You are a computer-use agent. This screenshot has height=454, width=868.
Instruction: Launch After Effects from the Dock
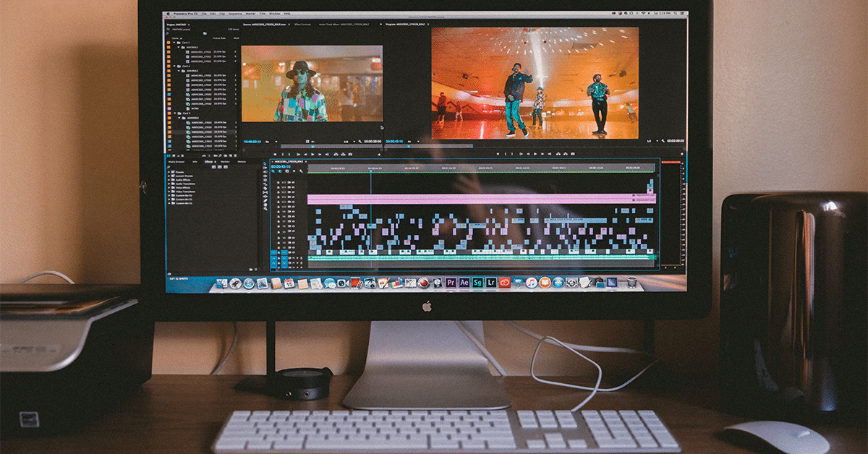coord(464,282)
